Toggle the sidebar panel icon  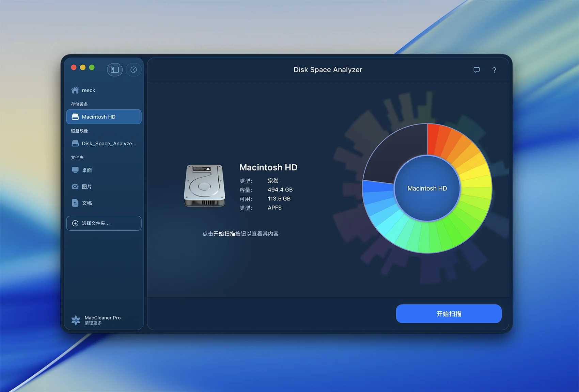[115, 70]
